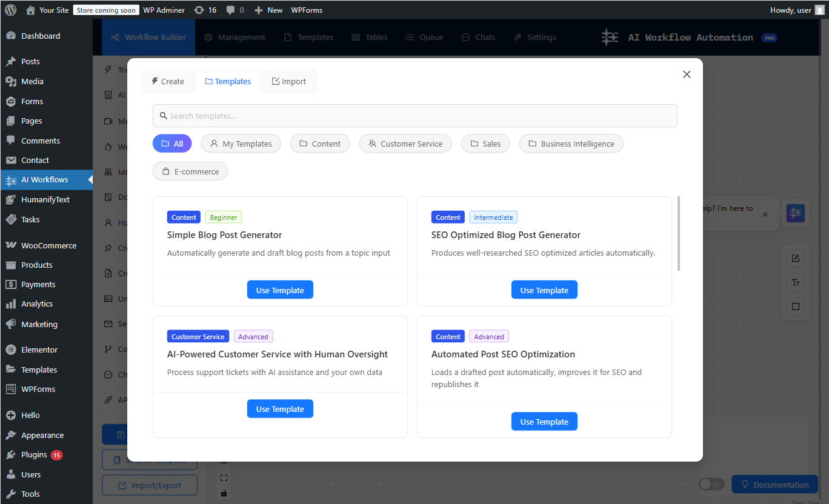Click the fit view canvas icon
The image size is (829, 504).
click(224, 478)
